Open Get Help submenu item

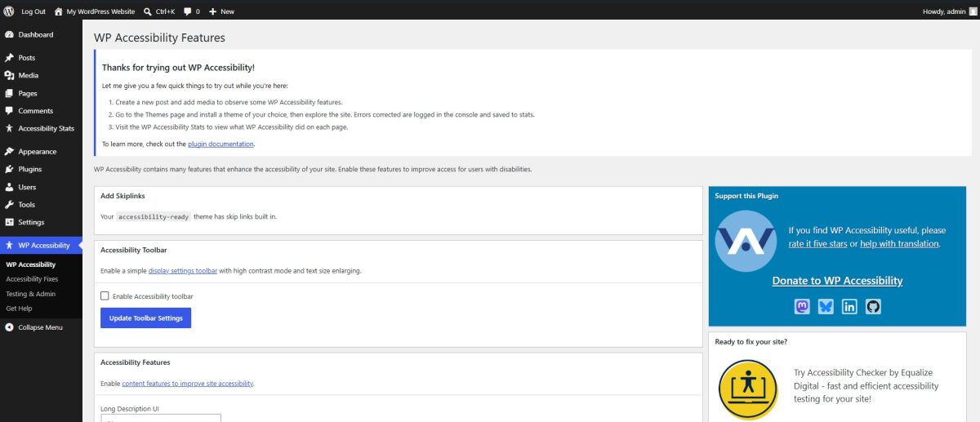click(x=19, y=309)
